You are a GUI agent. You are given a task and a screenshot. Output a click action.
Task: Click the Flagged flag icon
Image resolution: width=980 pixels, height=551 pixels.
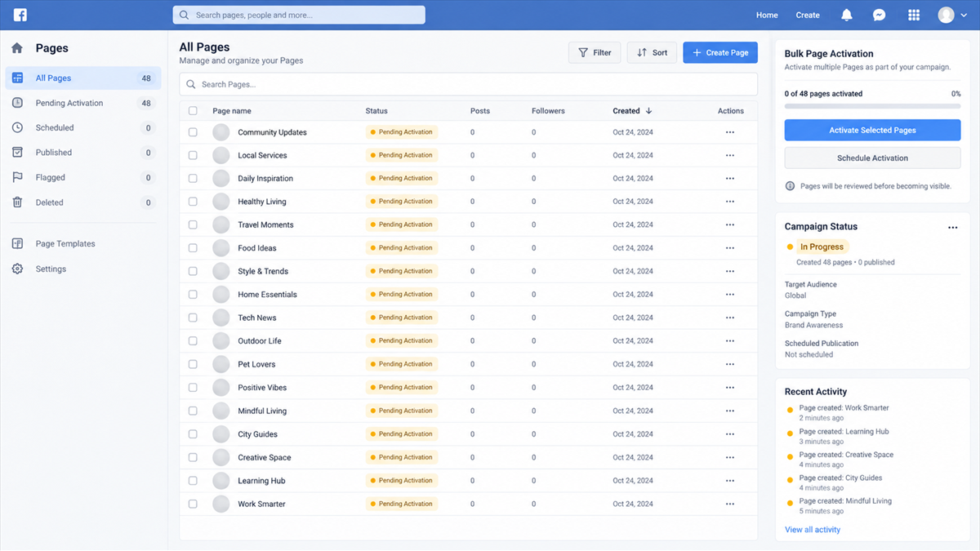point(17,177)
